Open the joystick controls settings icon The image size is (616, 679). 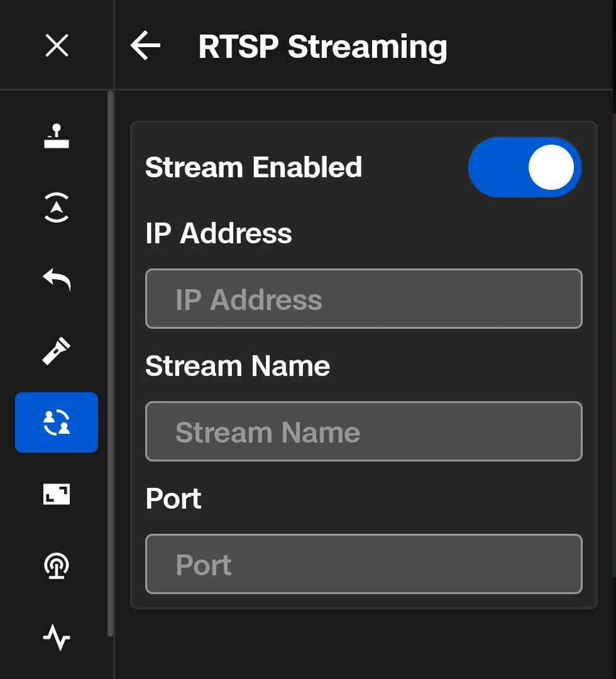(57, 136)
